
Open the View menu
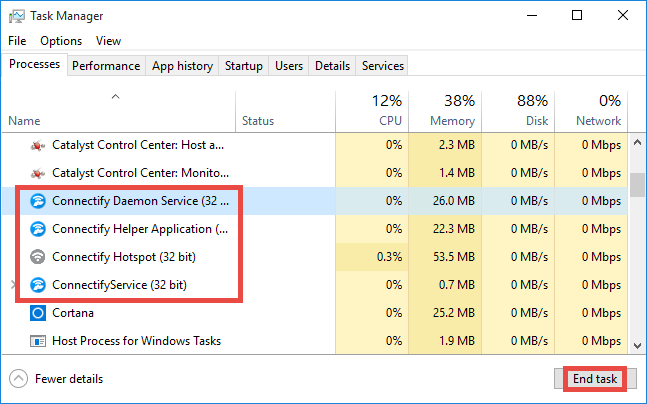[x=109, y=41]
